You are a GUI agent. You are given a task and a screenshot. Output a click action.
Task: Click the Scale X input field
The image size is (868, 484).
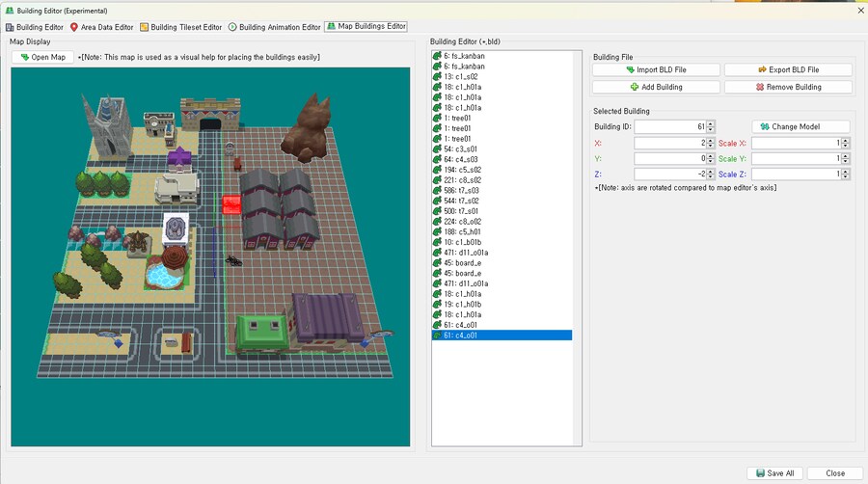pos(796,143)
